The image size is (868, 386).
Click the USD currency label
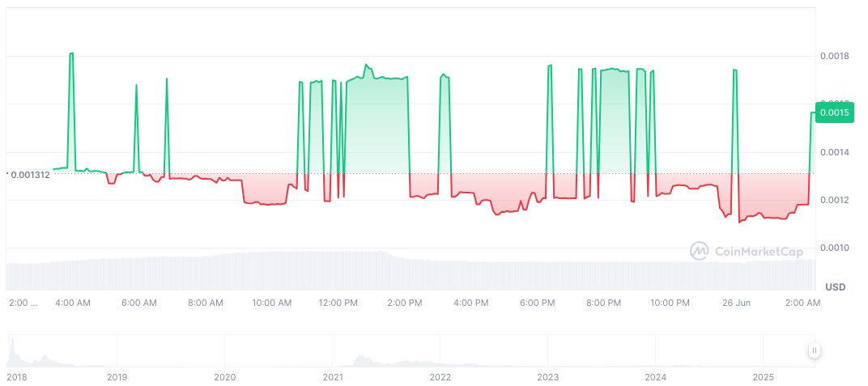[835, 287]
